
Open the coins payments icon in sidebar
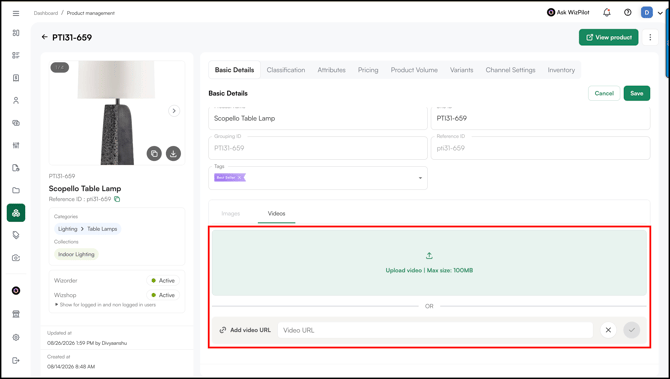(x=16, y=123)
